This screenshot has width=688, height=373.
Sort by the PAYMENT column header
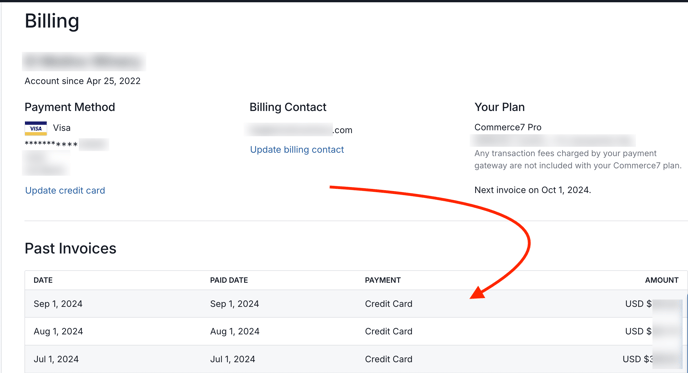pyautogui.click(x=383, y=280)
